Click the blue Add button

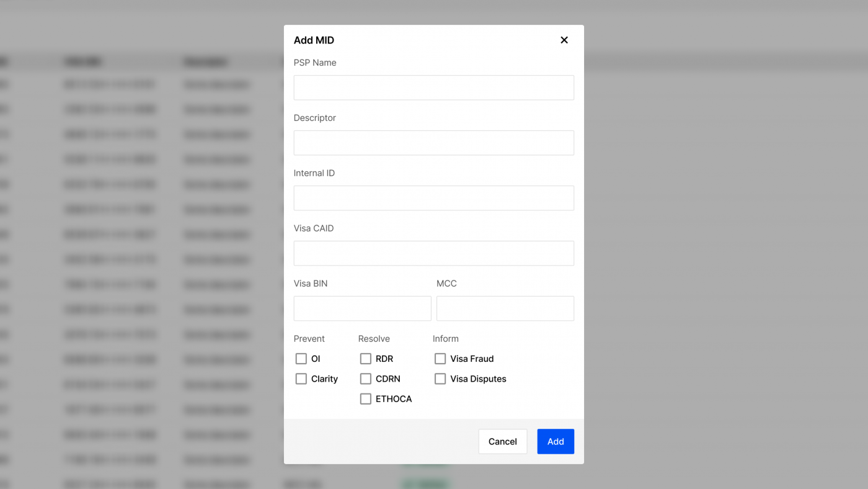[555, 441]
